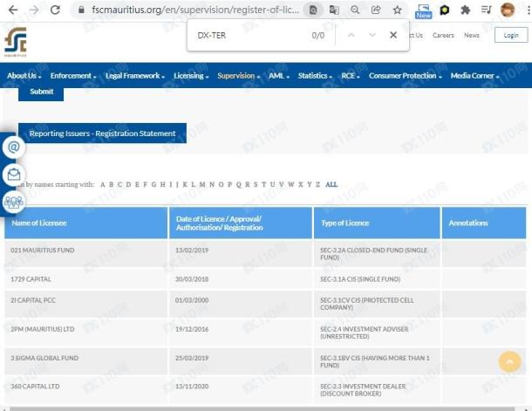This screenshot has height=411, width=532.
Task: Click the Annotations column header
Action: 484,223
